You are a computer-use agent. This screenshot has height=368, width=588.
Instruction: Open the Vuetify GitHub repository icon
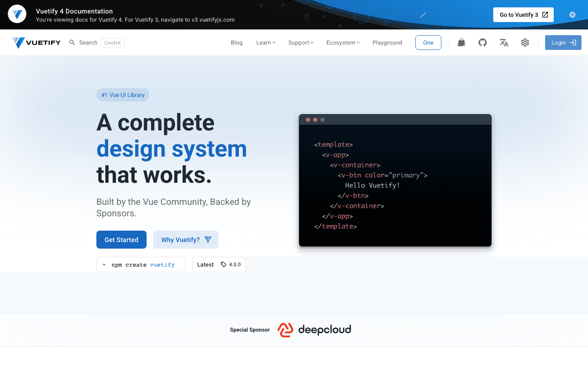(483, 42)
